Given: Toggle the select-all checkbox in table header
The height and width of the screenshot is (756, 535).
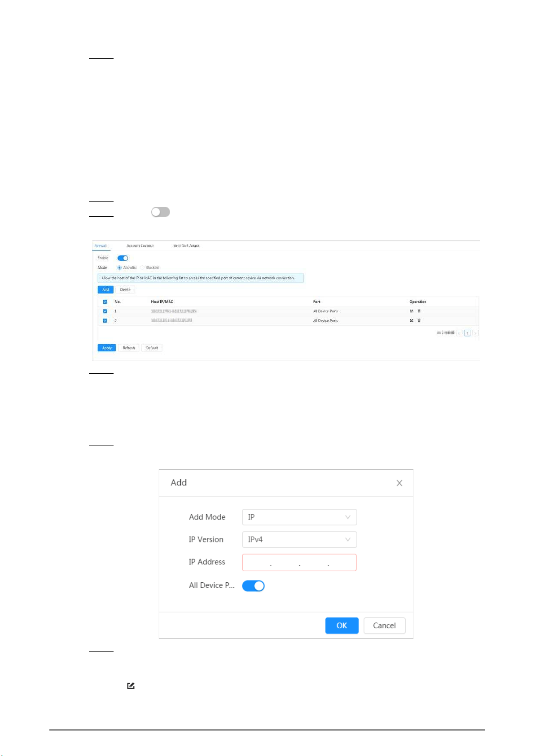Looking at the screenshot, I should coord(105,302).
